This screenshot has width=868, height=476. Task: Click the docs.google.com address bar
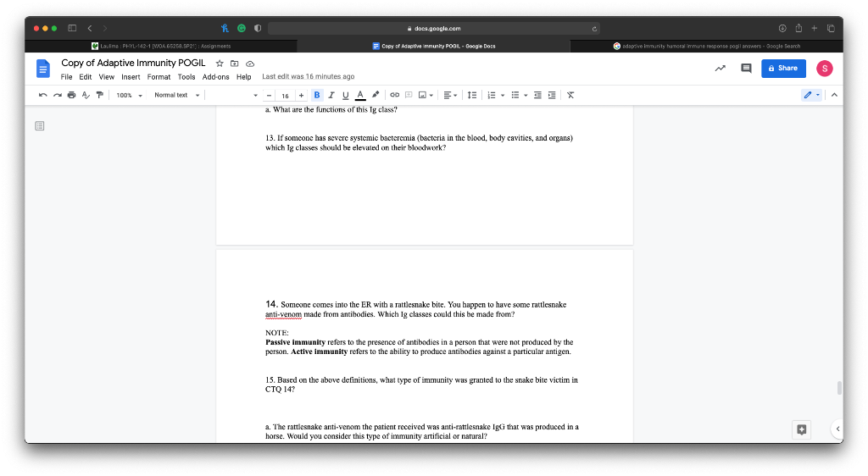(x=434, y=29)
